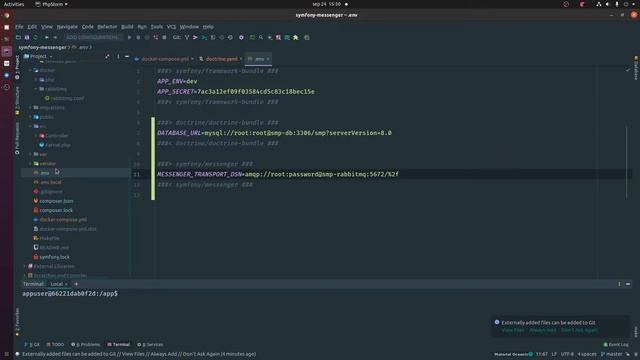Open the Navigate menu

(x=67, y=27)
